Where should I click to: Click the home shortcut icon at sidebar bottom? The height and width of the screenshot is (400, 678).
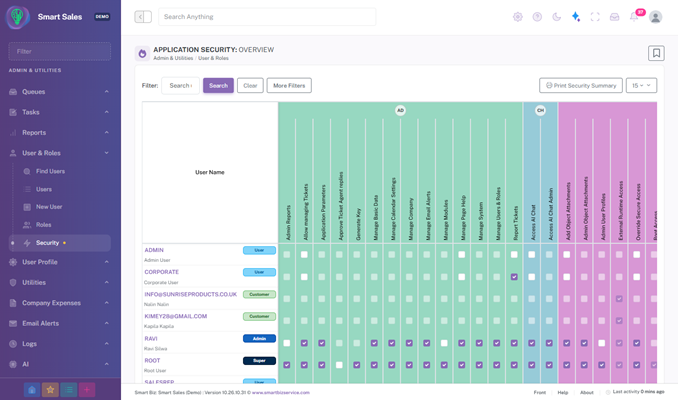click(32, 390)
